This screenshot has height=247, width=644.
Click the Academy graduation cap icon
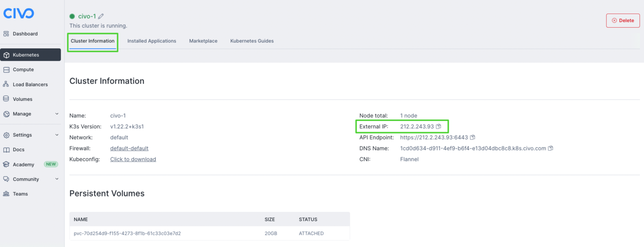(x=6, y=165)
